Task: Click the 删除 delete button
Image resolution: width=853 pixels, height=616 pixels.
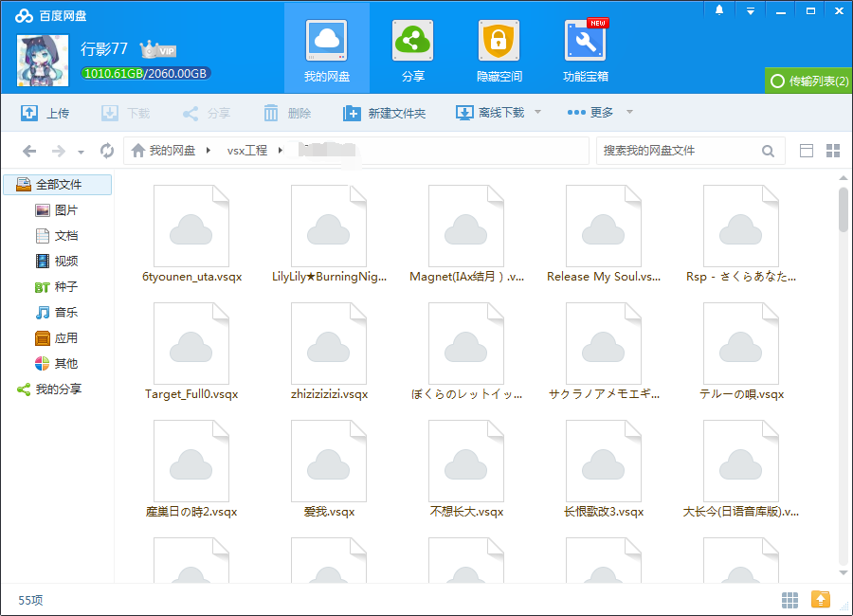Action: [x=287, y=113]
